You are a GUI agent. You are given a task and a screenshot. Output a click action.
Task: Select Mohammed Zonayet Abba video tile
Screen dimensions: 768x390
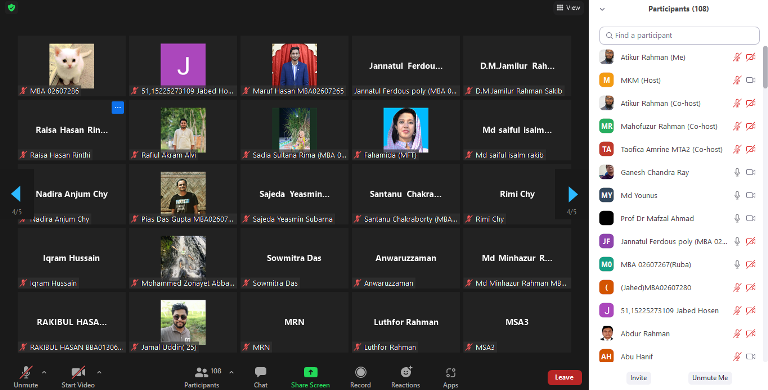(x=183, y=258)
